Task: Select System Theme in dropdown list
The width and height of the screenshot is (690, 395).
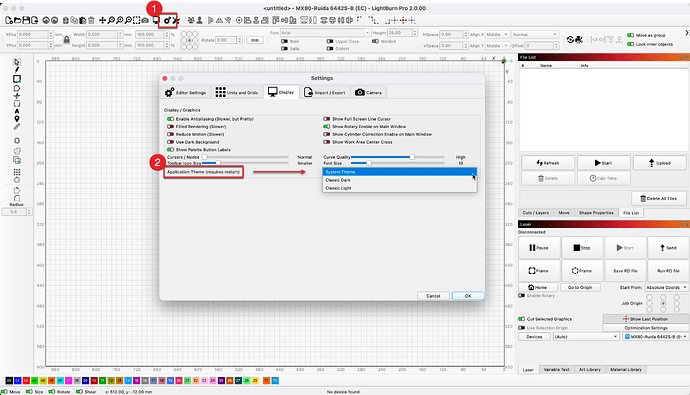Action: tap(400, 172)
